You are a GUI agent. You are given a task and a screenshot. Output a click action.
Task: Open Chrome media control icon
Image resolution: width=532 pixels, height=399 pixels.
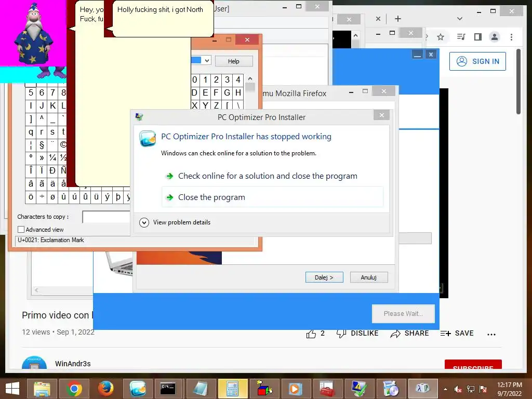pos(461,37)
